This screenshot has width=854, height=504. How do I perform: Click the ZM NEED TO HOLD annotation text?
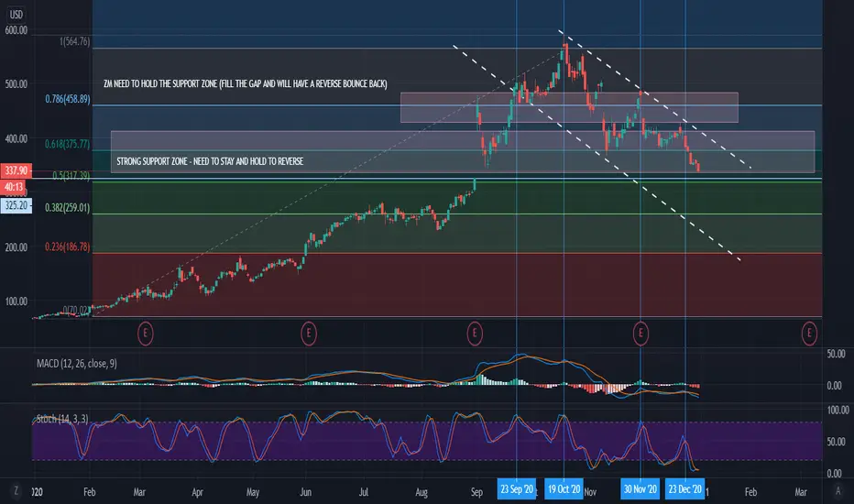[x=245, y=84]
